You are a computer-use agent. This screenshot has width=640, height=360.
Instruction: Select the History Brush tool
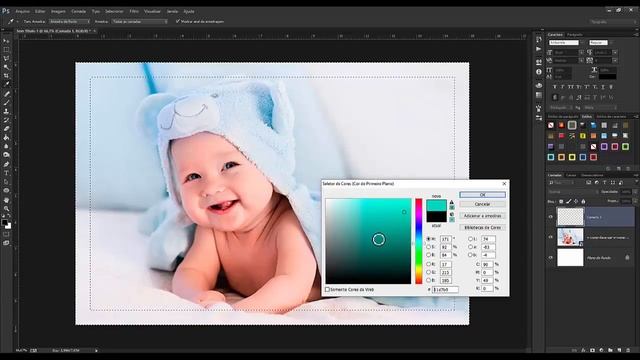tap(6, 120)
